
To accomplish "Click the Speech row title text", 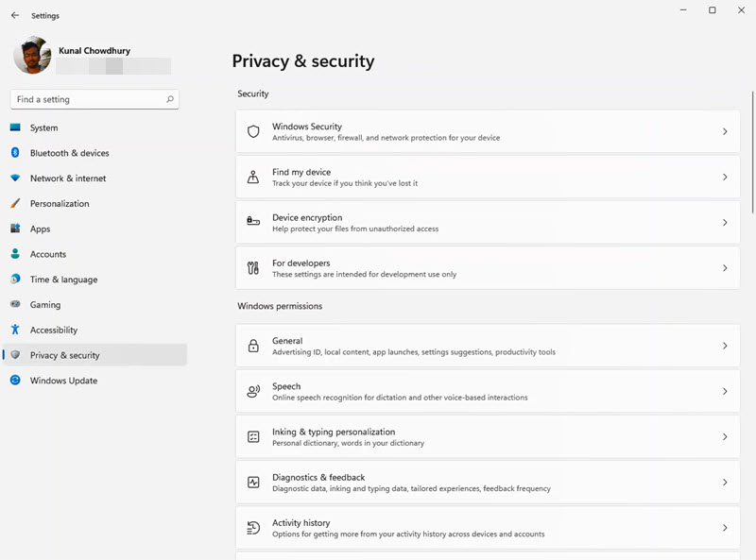I will coord(286,386).
